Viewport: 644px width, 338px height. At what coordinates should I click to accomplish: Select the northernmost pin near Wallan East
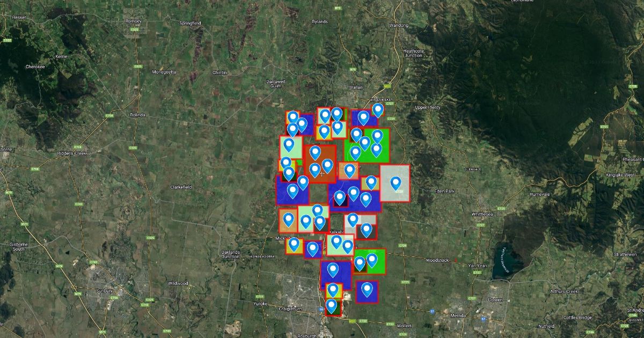point(378,110)
